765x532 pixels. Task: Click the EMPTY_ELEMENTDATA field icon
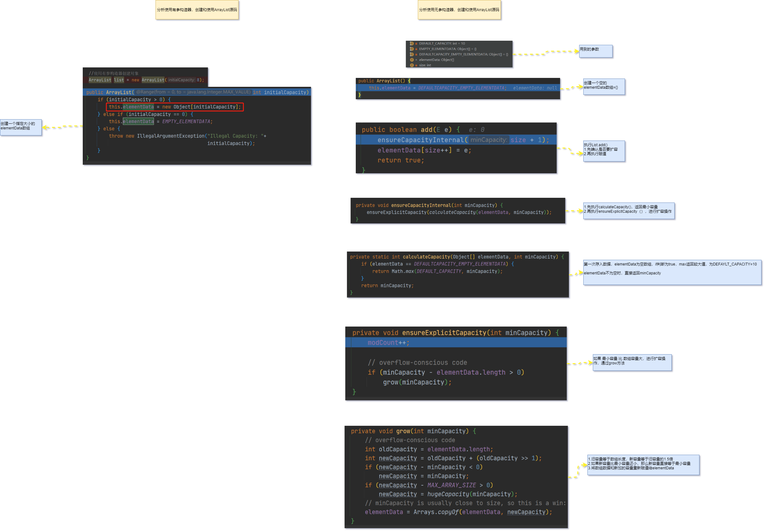tap(411, 49)
